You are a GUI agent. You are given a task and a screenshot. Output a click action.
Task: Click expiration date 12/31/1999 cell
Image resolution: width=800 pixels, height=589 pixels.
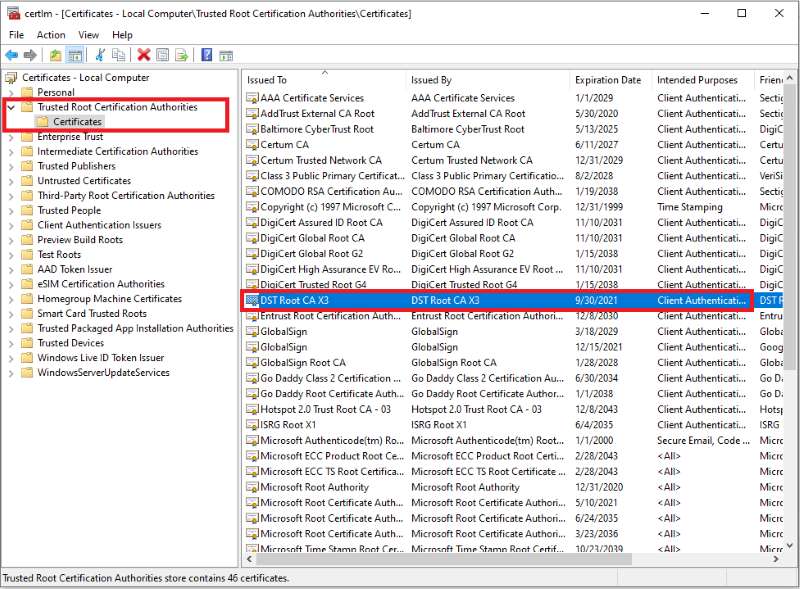599,207
